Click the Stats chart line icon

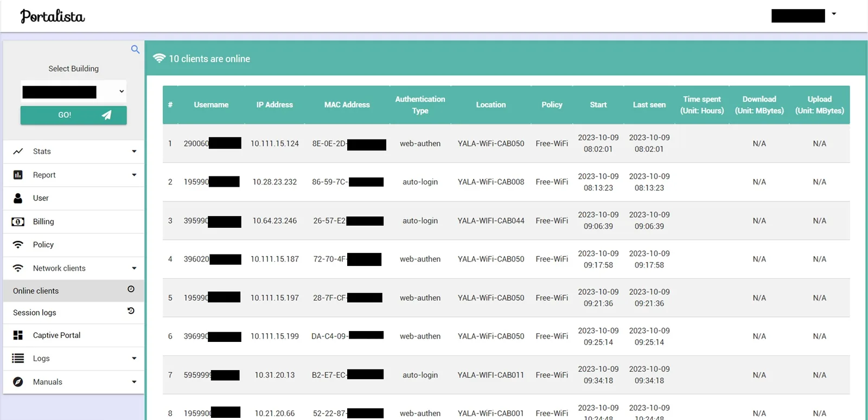click(x=18, y=151)
